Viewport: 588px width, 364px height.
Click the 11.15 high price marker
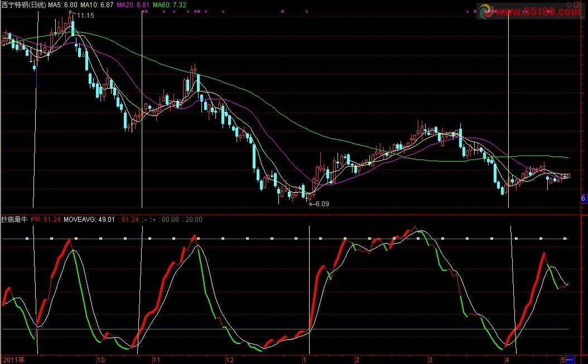[84, 15]
